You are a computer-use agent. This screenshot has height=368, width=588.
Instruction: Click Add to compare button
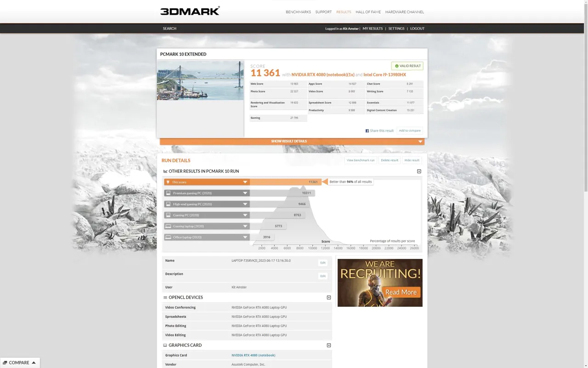coord(410,131)
